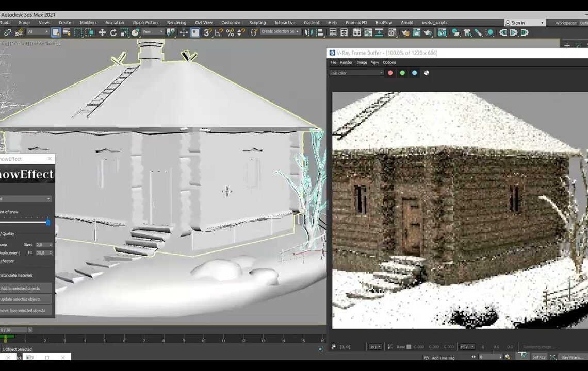Screen dimensions: 588x371
Task: Toggle the green channel in V-Ray Frame Buffer
Action: [402, 73]
